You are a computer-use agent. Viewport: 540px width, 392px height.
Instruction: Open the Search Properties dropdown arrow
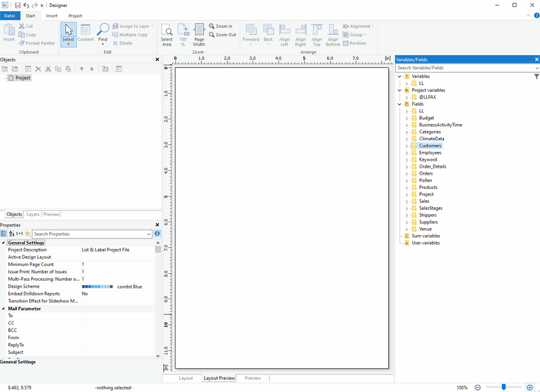(x=149, y=234)
